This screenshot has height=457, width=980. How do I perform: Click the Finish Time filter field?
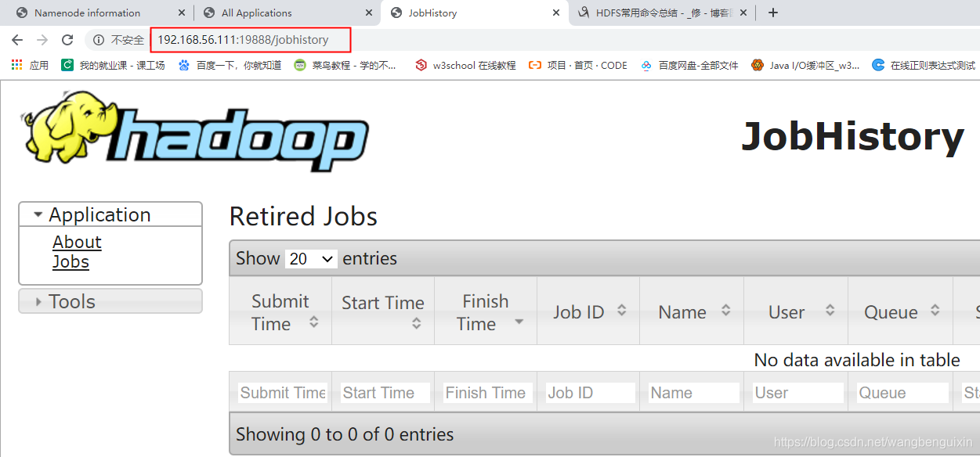[488, 393]
